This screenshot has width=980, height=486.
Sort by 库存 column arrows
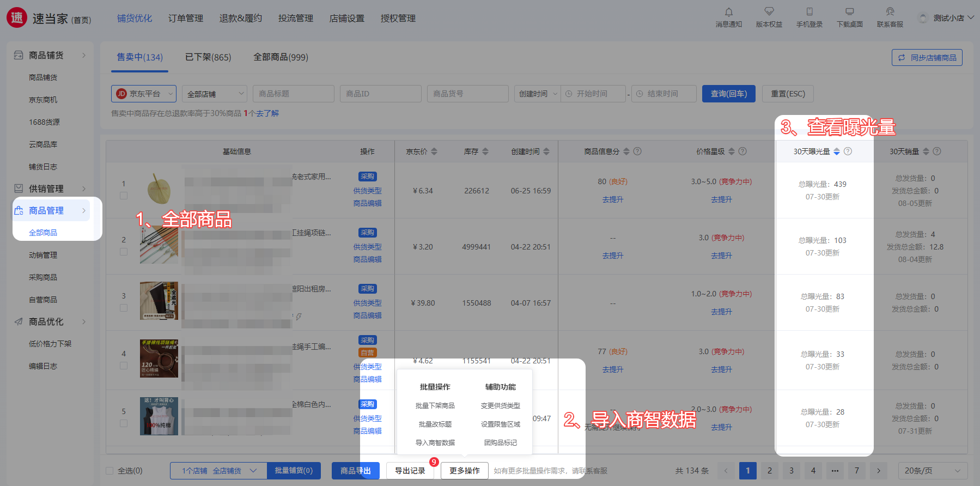[x=485, y=151]
